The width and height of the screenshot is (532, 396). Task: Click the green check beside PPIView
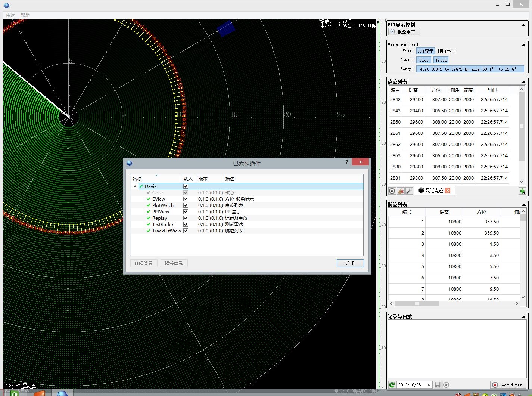pyautogui.click(x=149, y=212)
